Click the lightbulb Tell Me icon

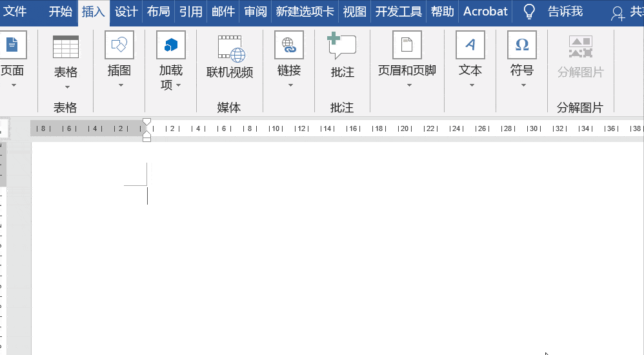[x=529, y=12]
